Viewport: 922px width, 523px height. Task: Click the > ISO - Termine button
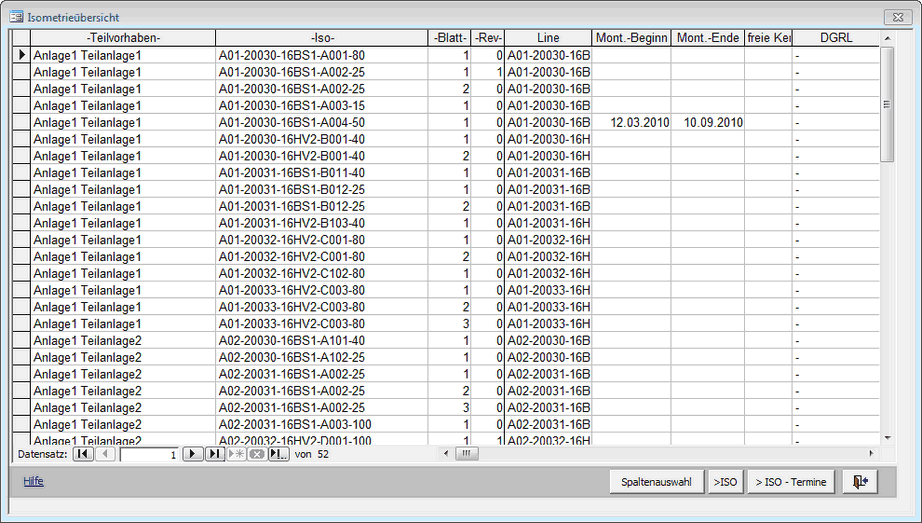791,482
